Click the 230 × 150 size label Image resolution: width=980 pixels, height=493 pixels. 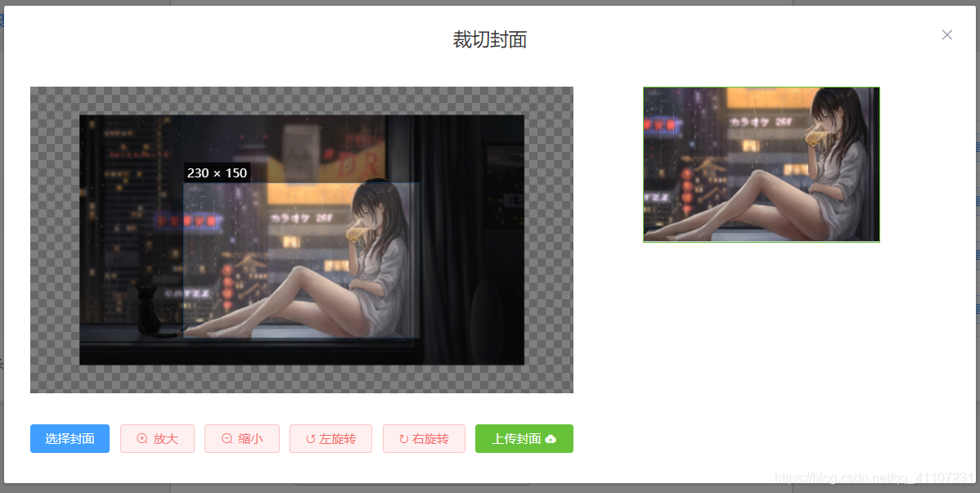(217, 173)
